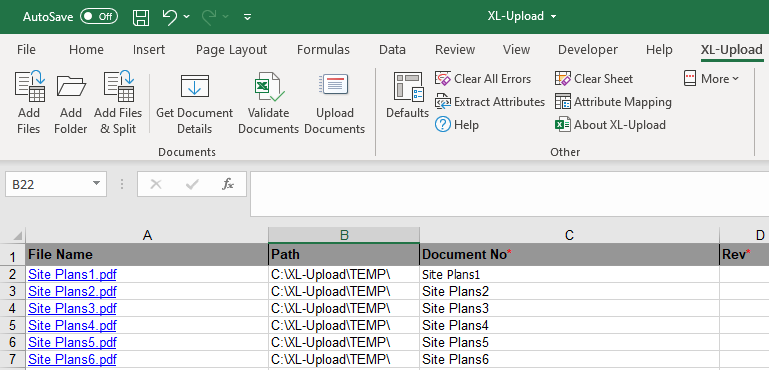This screenshot has height=370, width=769.
Task: Select Document No cell Site Plans6
Action: [569, 359]
